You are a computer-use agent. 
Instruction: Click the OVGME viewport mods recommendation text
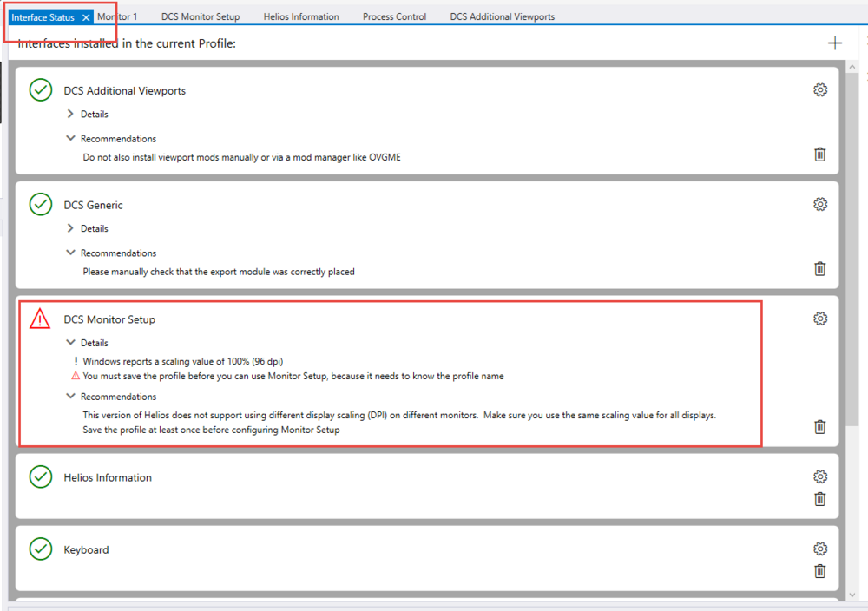(x=242, y=157)
